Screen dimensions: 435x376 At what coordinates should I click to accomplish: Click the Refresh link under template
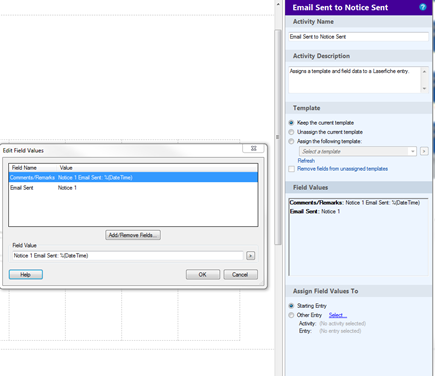tap(306, 161)
